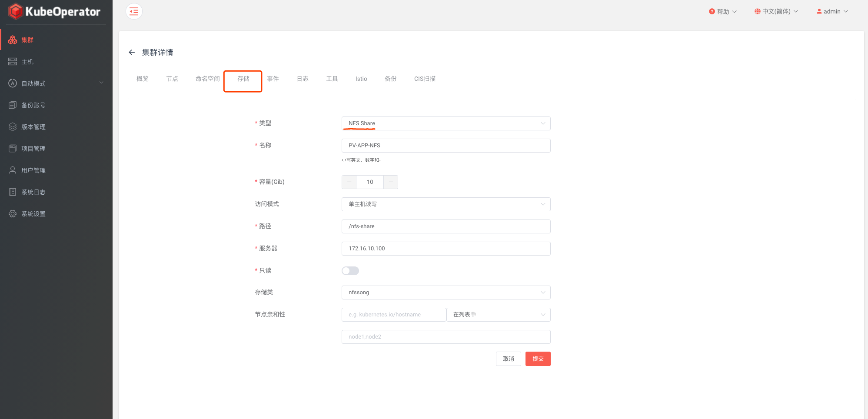
Task: Open the 类型 NFS Share dropdown
Action: 446,123
